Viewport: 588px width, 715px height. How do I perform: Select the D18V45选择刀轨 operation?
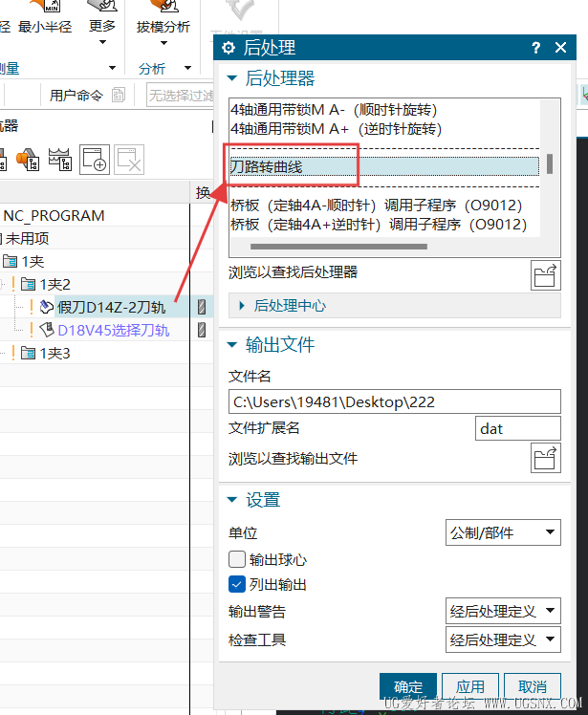(x=114, y=330)
